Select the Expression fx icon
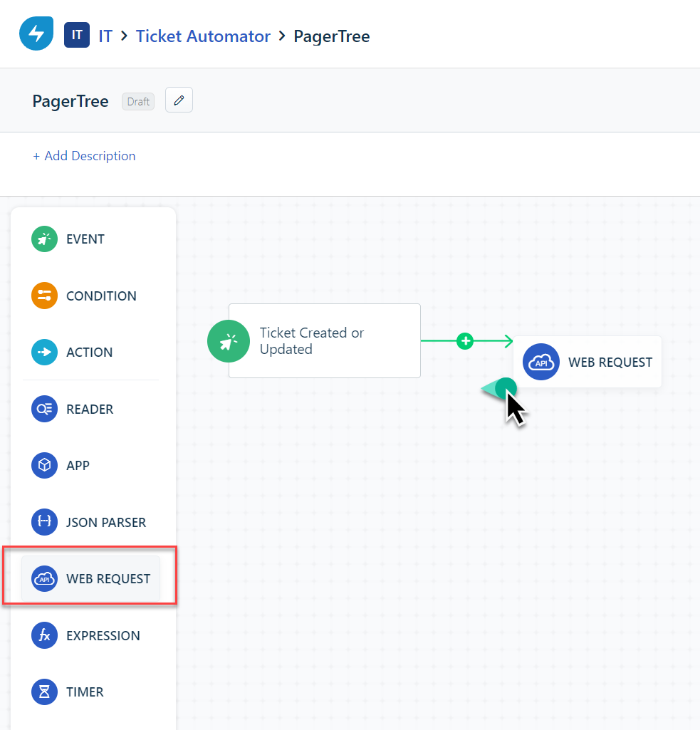The height and width of the screenshot is (730, 700). point(44,636)
